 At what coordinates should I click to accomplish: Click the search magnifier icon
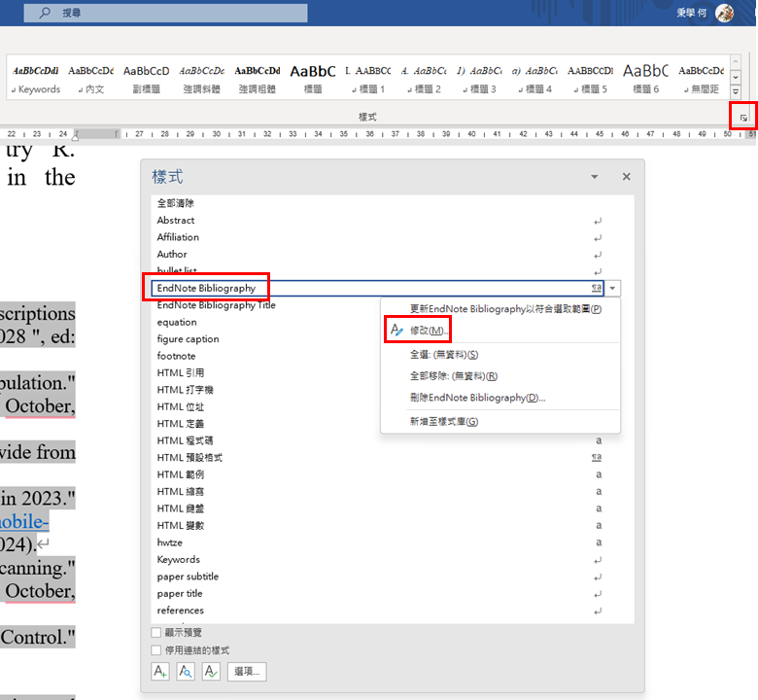(45, 13)
